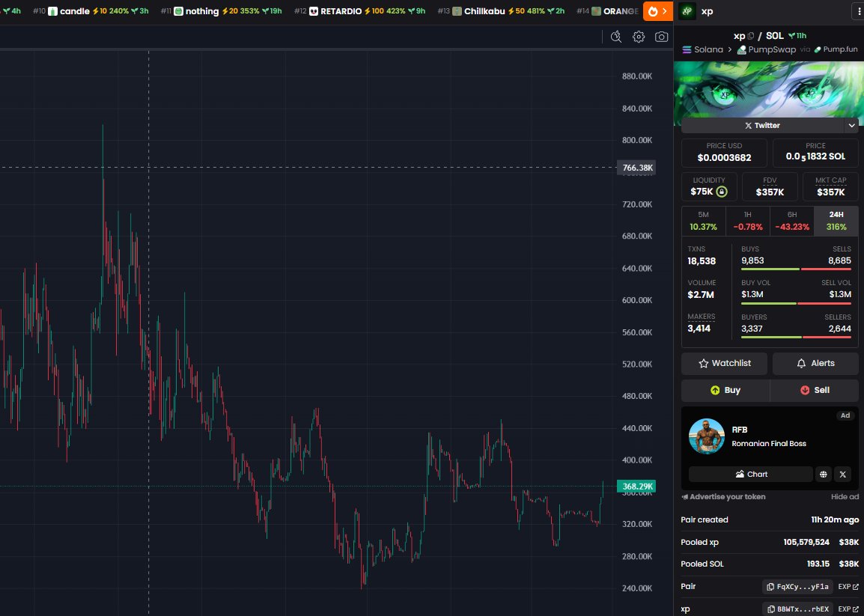Click the Solana chain link
Screen dimensions: 864x616
702,49
